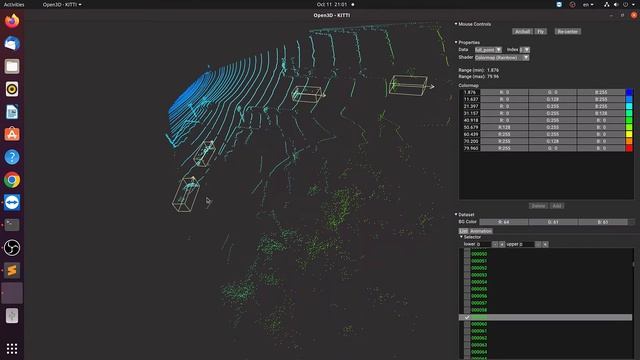The height and width of the screenshot is (360, 640).
Task: Switch to the Animation tab
Action: (481, 231)
